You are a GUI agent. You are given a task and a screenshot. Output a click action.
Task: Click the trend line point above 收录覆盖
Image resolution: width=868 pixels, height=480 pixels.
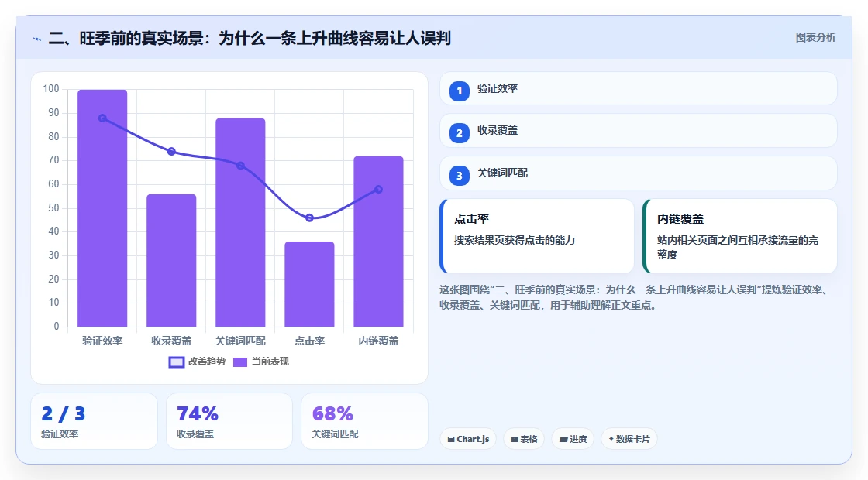171,152
